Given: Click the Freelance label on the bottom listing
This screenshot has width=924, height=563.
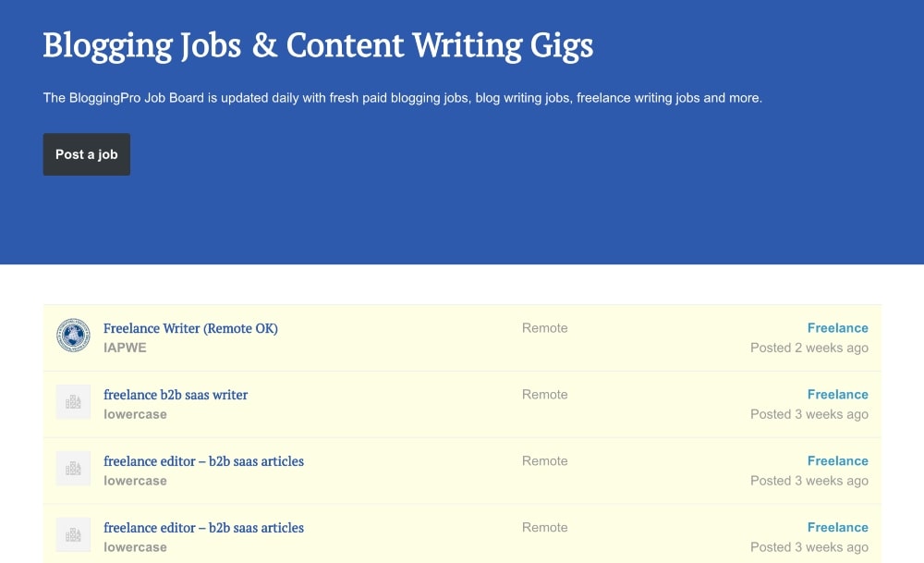Looking at the screenshot, I should pyautogui.click(x=837, y=527).
